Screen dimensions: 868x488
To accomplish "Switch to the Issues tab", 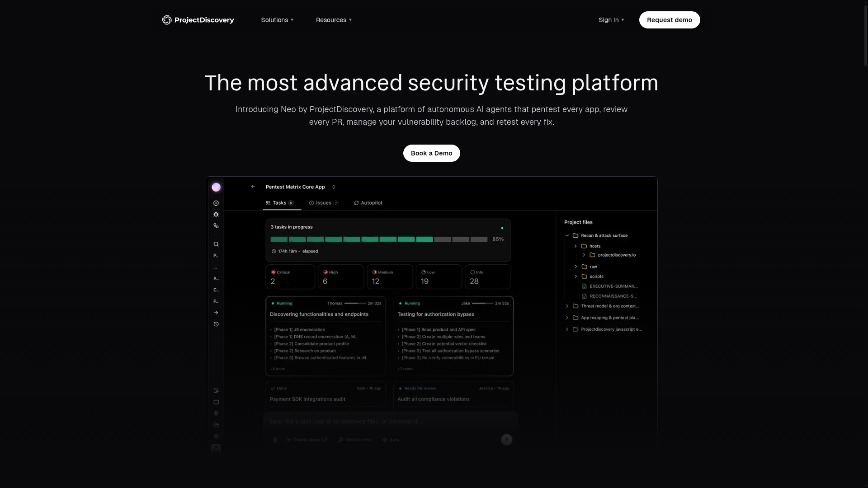I will (x=324, y=203).
